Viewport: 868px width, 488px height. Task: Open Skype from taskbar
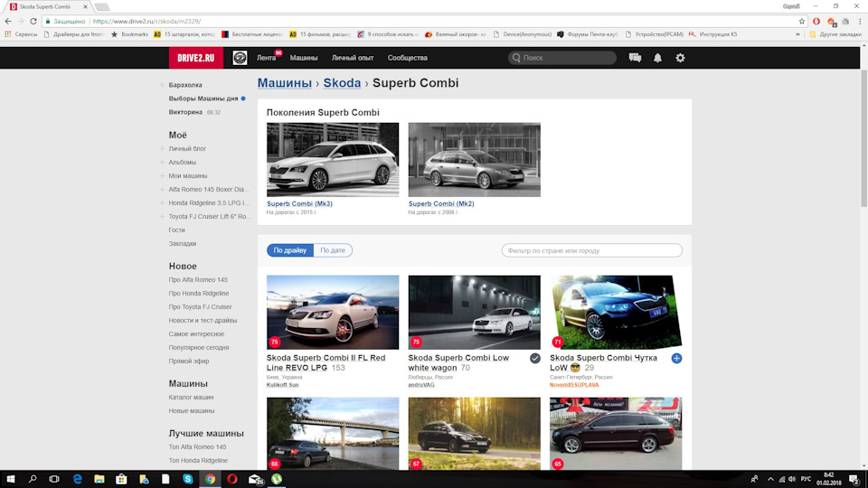click(188, 479)
